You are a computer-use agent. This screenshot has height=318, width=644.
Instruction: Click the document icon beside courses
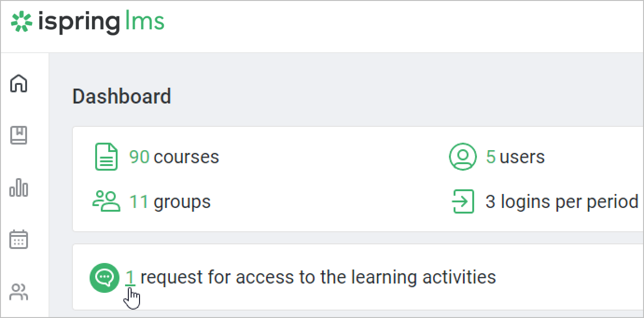tap(106, 157)
